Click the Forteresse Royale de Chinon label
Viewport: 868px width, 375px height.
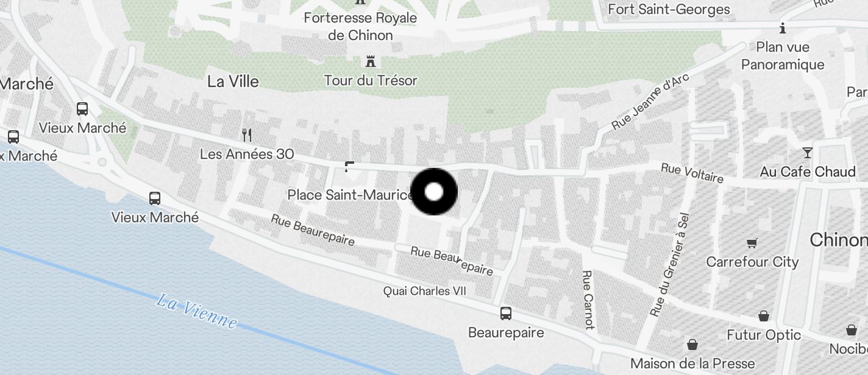click(x=360, y=26)
